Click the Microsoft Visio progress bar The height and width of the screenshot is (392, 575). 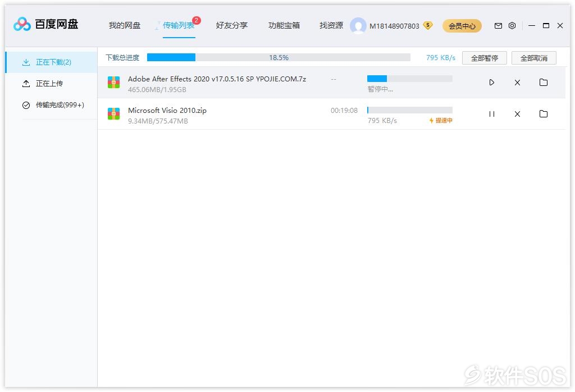click(x=409, y=110)
